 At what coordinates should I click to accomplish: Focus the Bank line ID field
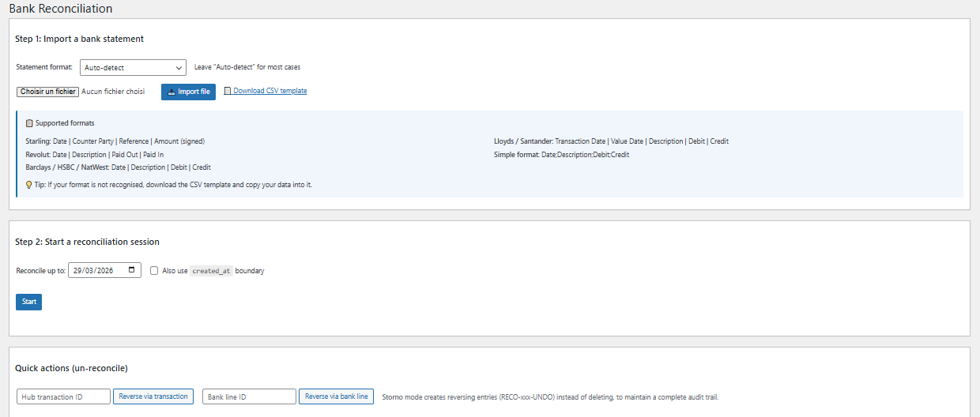pyautogui.click(x=249, y=396)
